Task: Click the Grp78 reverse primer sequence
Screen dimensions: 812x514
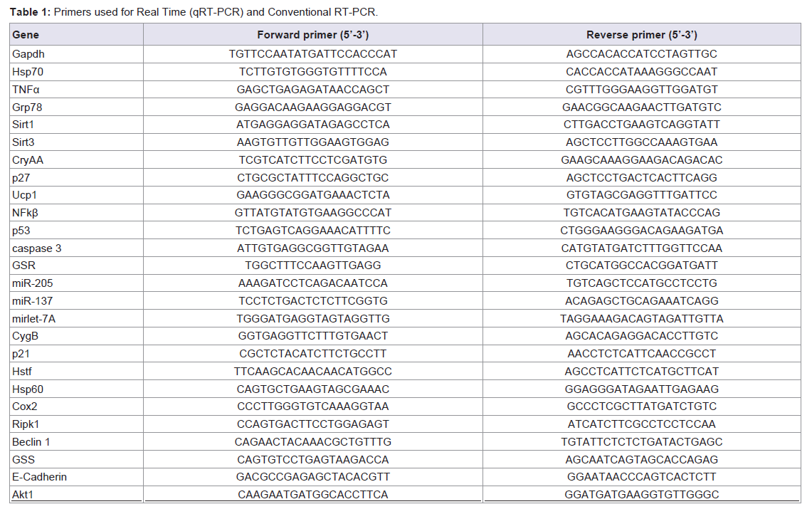Action: coord(641,107)
